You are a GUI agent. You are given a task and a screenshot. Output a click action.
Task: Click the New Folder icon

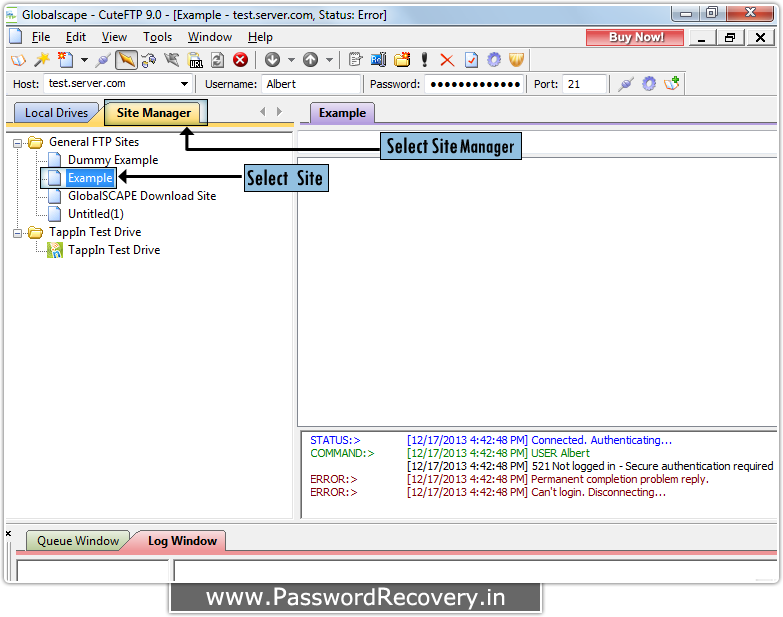tap(402, 60)
